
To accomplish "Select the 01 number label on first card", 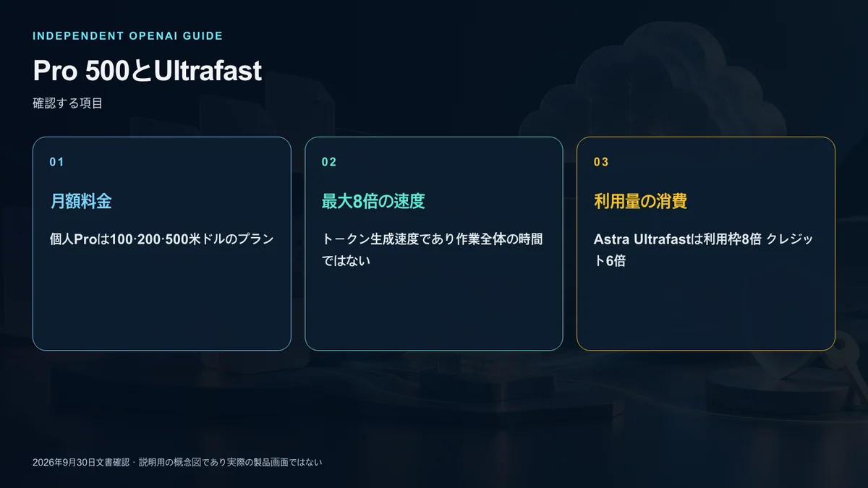I will click(x=56, y=162).
